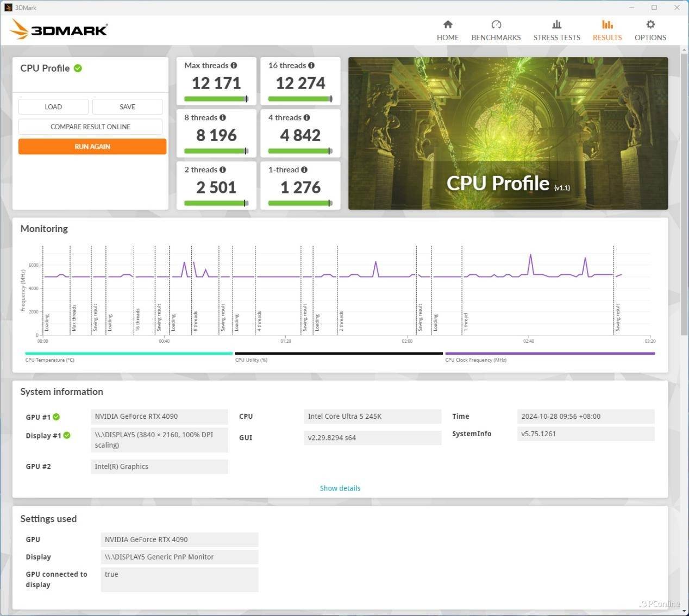The height and width of the screenshot is (616, 689).
Task: Click the 16 threads score bar
Action: [x=300, y=99]
